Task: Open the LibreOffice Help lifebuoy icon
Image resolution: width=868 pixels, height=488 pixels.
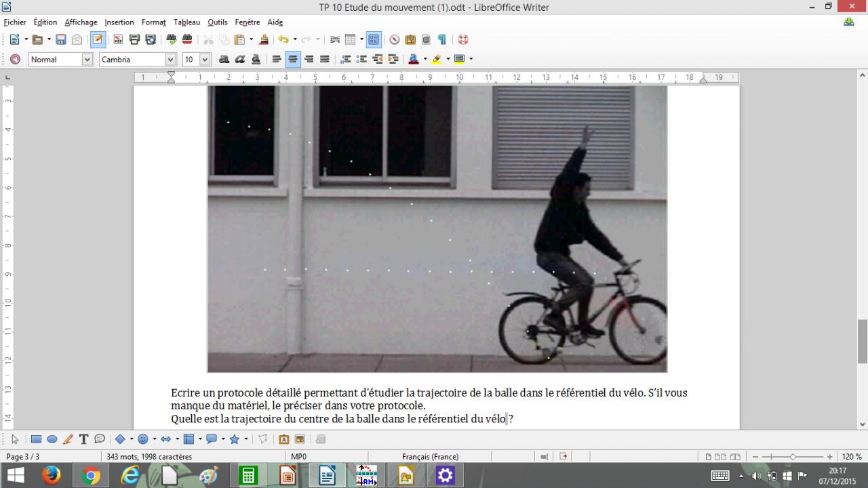Action: coord(463,39)
